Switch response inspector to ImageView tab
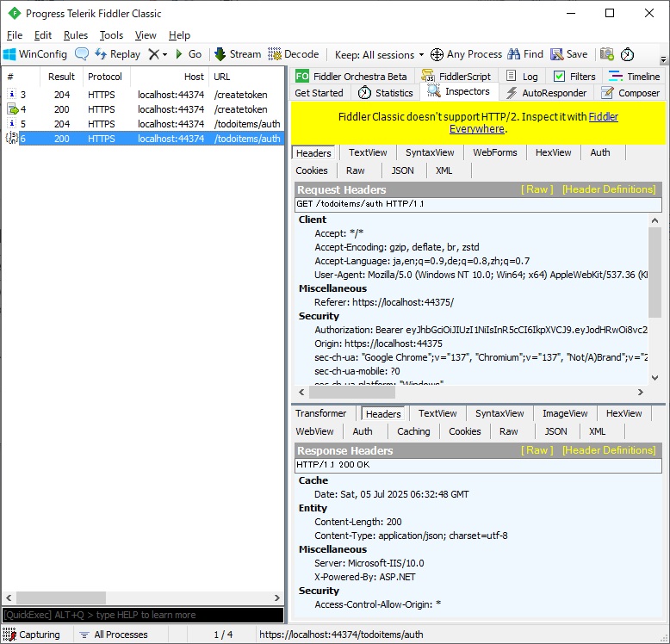 [x=565, y=413]
